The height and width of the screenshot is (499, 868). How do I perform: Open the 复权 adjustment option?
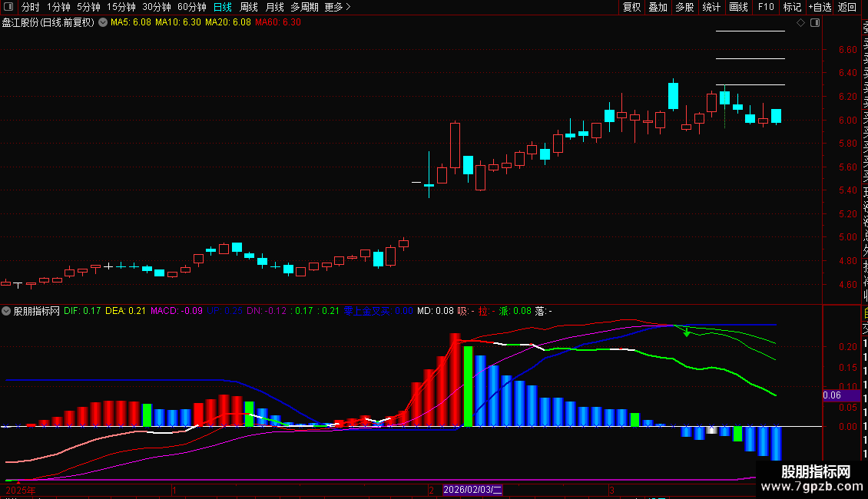(x=631, y=7)
